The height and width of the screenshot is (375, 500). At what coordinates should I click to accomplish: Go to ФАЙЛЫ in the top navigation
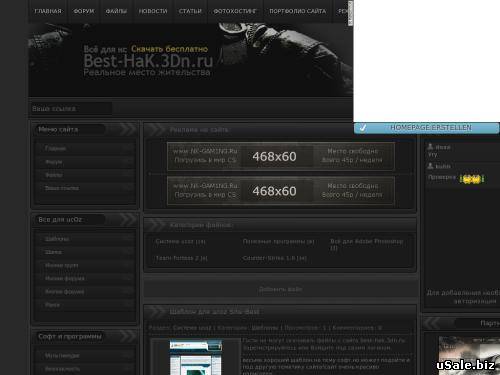pyautogui.click(x=116, y=11)
